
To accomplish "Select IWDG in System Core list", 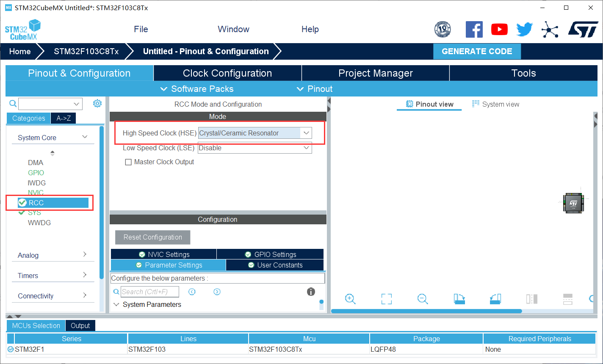I will click(37, 183).
